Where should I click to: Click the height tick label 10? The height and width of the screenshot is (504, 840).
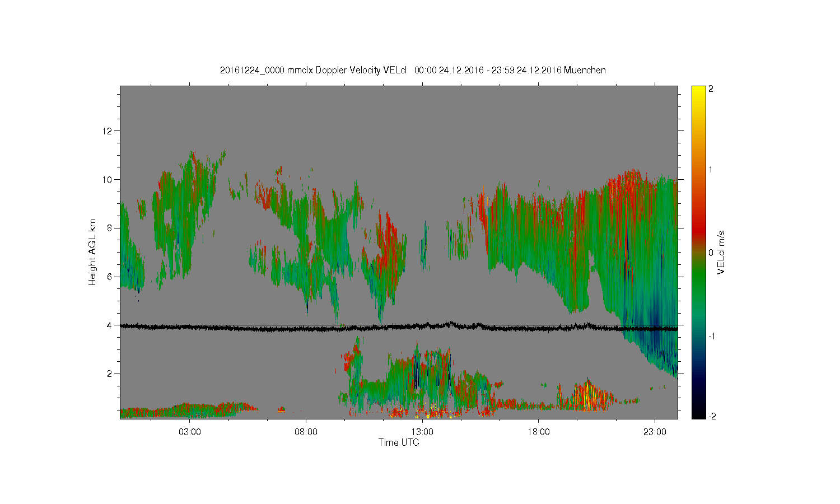click(108, 180)
